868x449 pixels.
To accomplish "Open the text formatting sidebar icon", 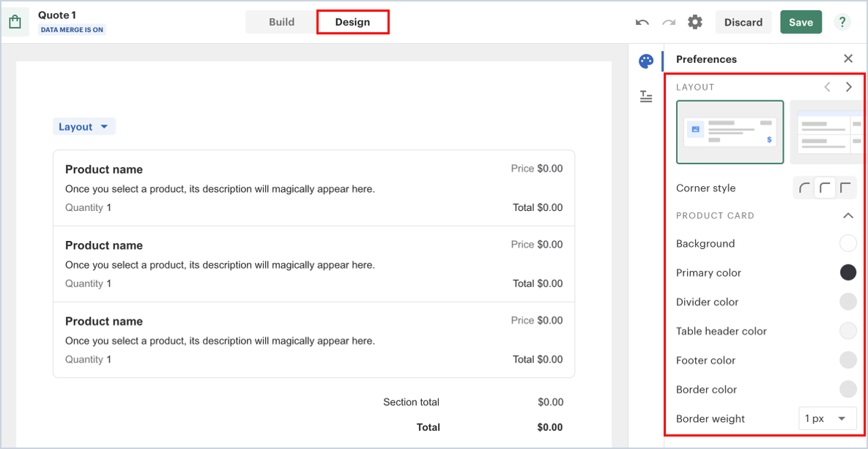I will pyautogui.click(x=646, y=96).
